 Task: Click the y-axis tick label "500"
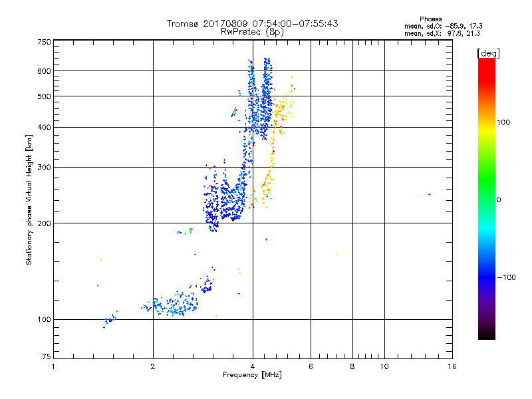click(x=45, y=96)
